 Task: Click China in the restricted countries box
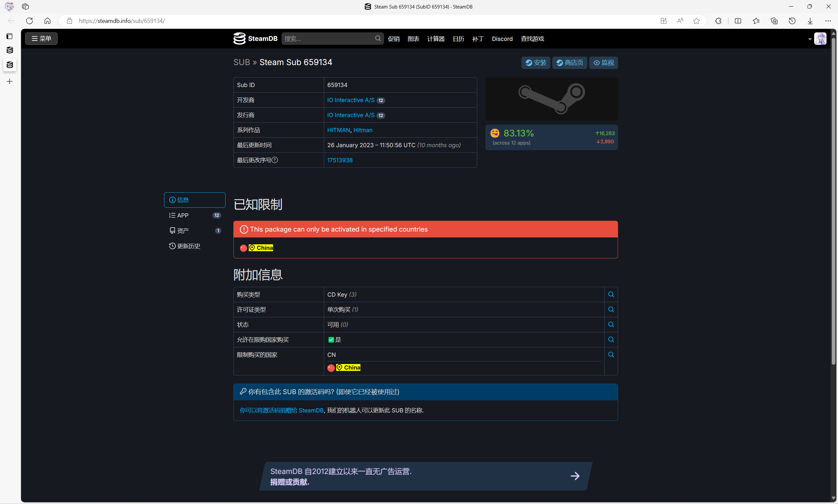(x=261, y=248)
